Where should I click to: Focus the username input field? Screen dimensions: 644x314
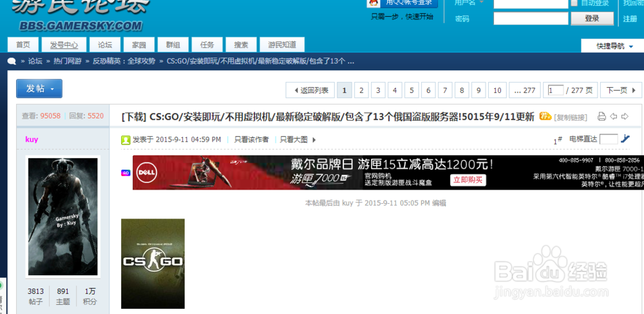coord(531,4)
